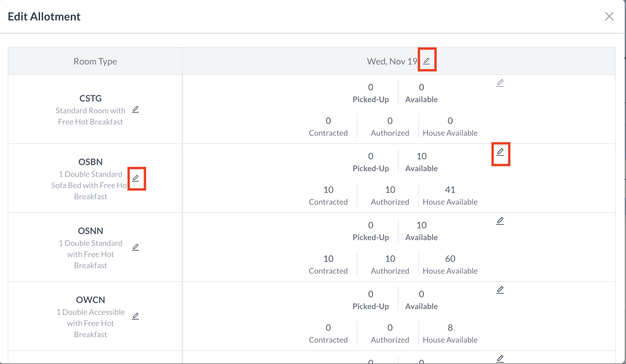The image size is (626, 364).
Task: Click the OSNN room code label
Action: (x=90, y=231)
